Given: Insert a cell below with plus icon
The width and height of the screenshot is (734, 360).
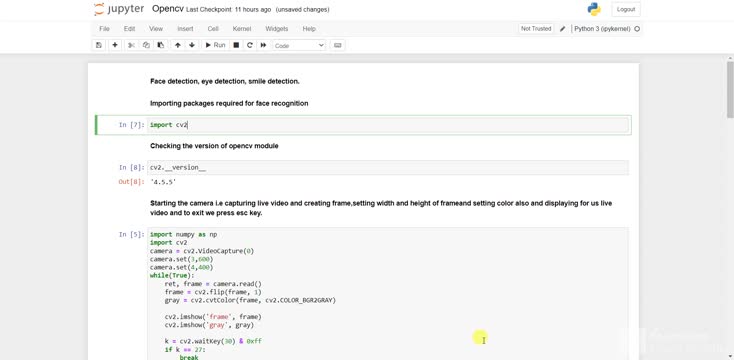Looking at the screenshot, I should (115, 45).
